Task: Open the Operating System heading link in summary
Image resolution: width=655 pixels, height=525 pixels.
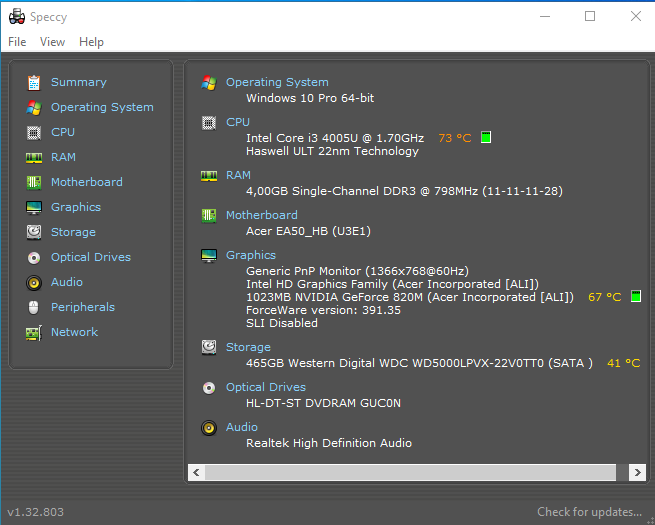Action: click(277, 82)
